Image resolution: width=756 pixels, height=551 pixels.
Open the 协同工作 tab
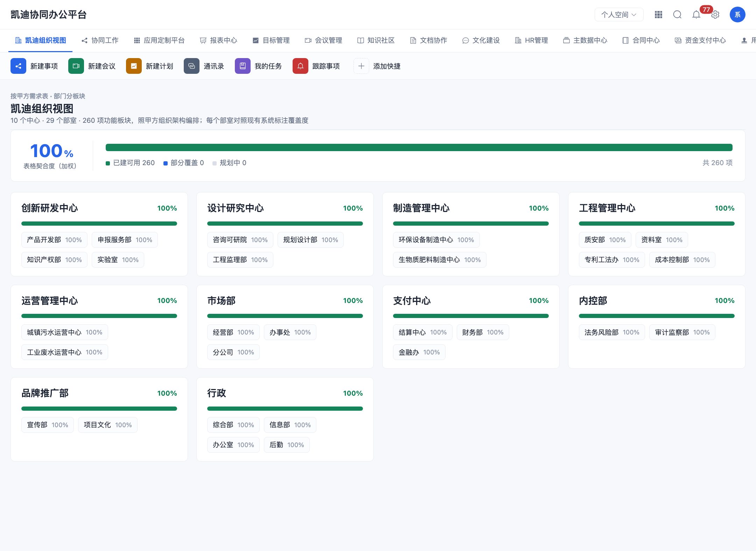100,41
